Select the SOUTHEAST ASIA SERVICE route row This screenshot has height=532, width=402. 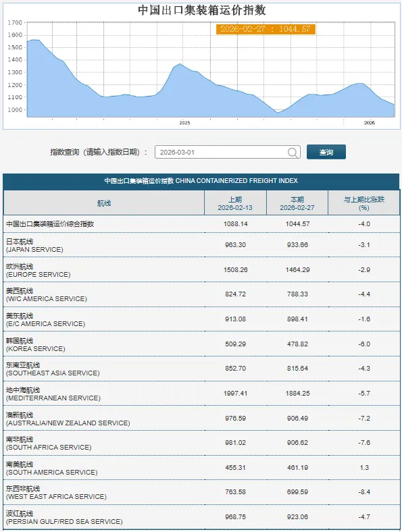201,369
